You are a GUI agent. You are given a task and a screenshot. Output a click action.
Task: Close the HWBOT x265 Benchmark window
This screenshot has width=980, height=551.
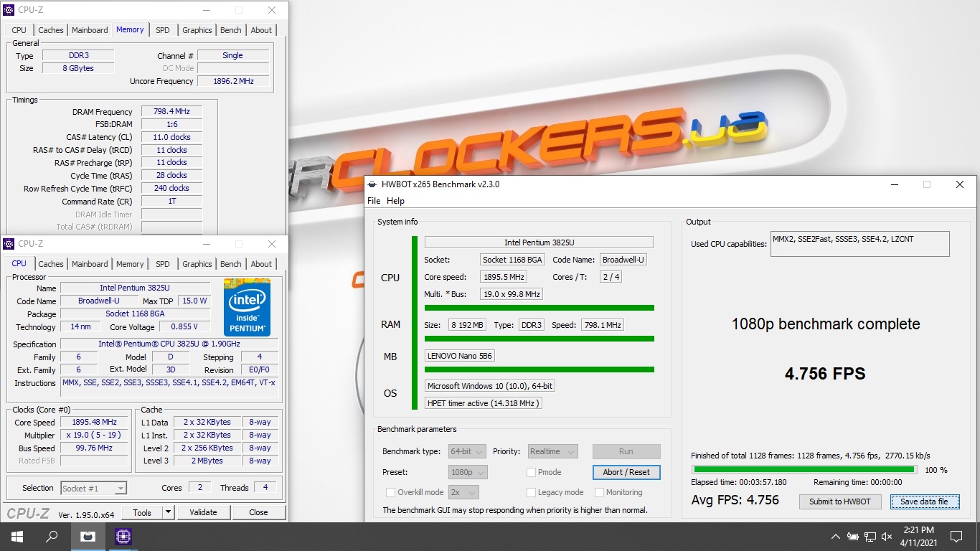point(960,184)
